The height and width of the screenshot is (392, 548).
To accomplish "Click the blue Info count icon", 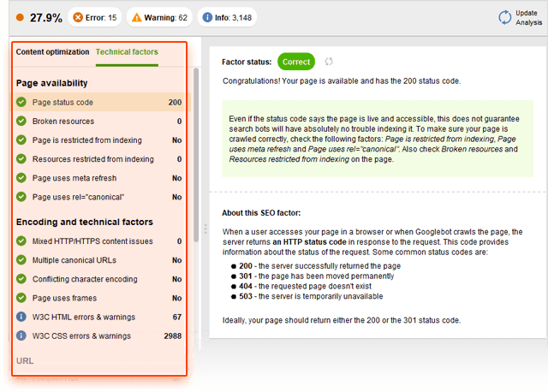I will (208, 17).
